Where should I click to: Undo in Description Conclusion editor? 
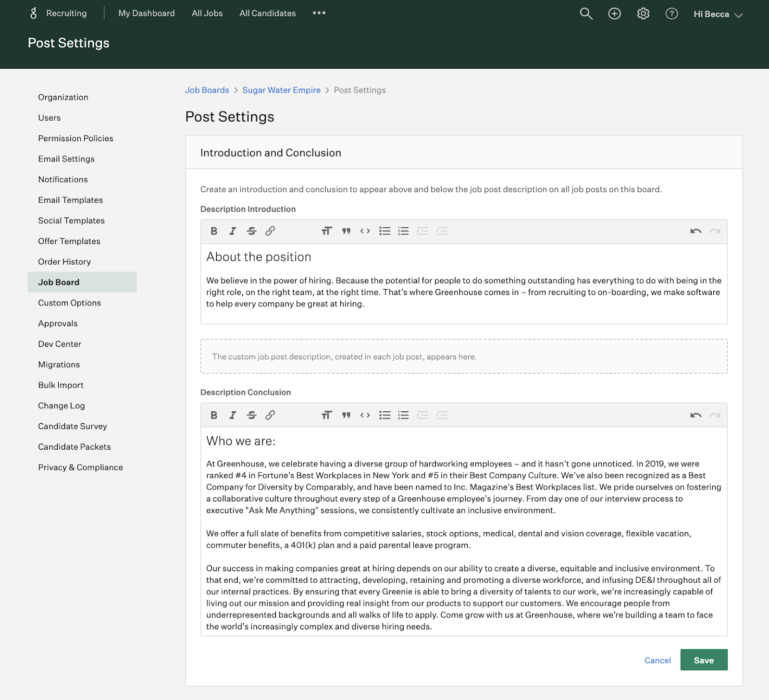point(695,415)
